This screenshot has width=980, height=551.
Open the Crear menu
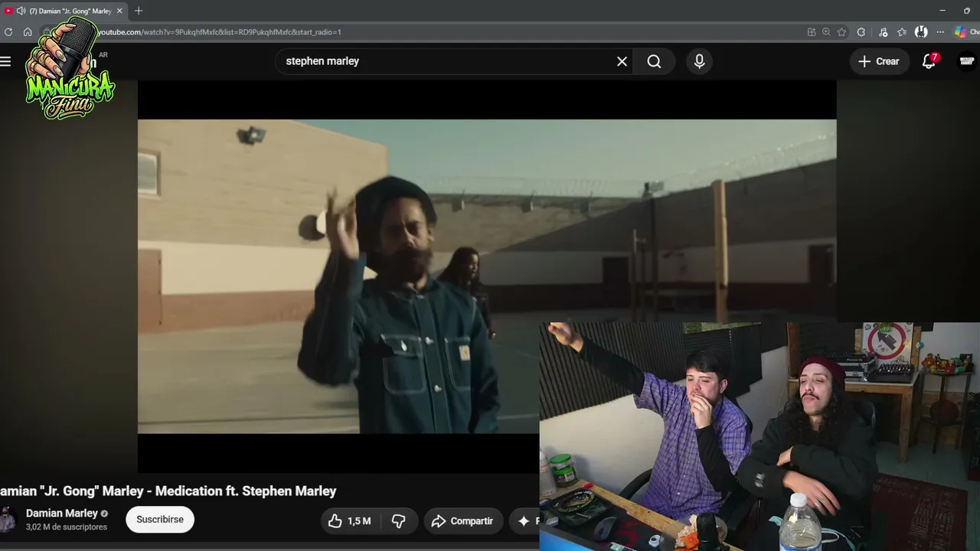click(x=879, y=61)
